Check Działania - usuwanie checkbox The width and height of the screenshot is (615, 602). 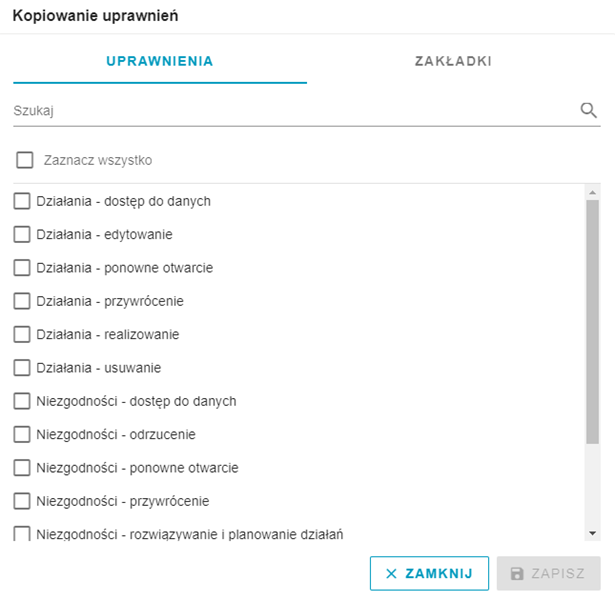click(22, 367)
